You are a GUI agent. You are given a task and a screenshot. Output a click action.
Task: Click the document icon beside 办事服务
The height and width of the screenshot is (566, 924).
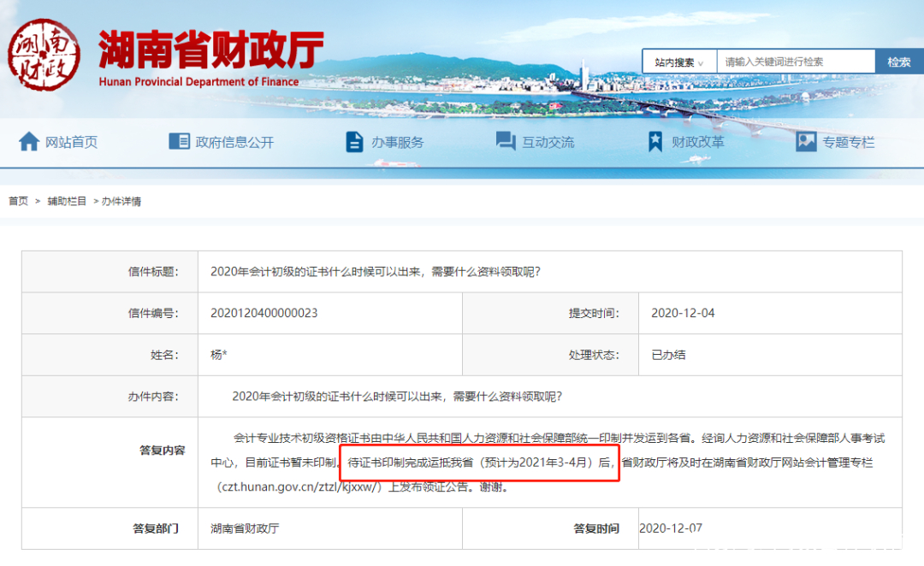(354, 141)
